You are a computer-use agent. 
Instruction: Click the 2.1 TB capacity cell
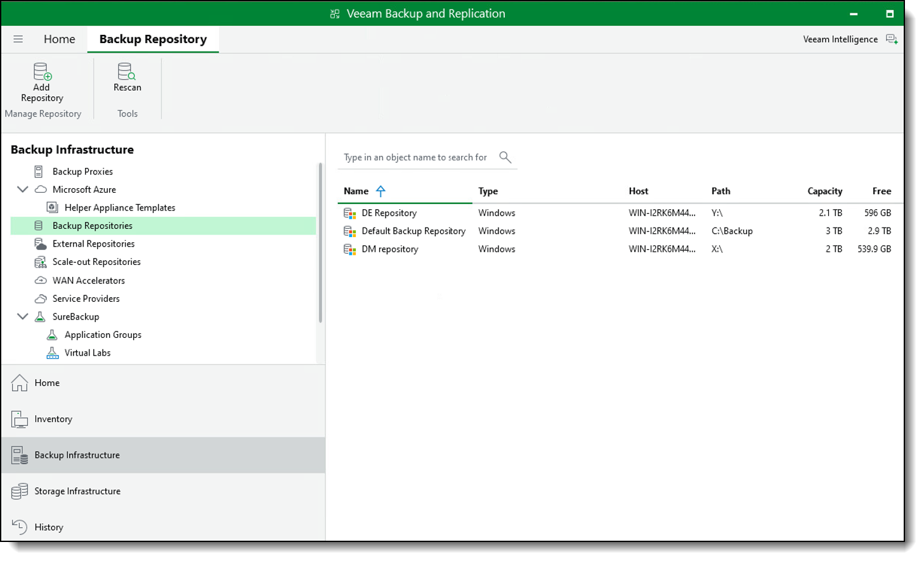coord(830,213)
